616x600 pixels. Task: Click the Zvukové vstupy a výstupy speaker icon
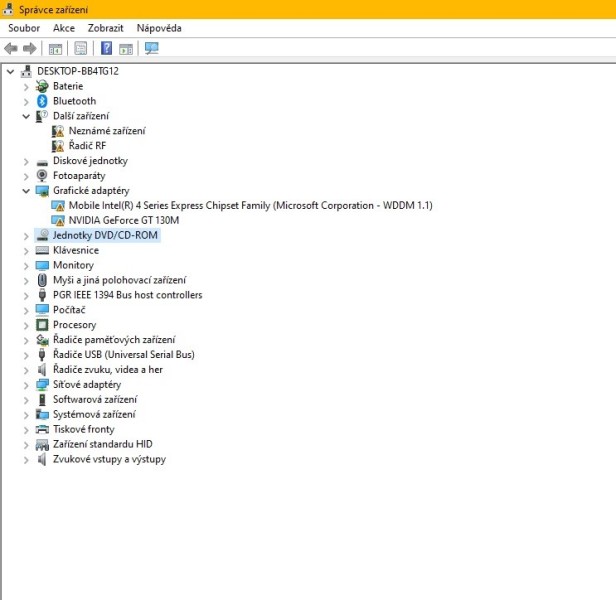coord(42,459)
